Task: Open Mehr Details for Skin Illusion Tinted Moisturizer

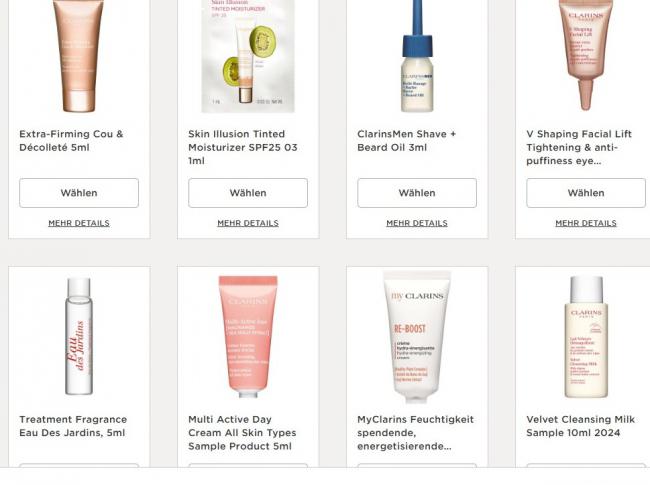Action: click(x=248, y=223)
